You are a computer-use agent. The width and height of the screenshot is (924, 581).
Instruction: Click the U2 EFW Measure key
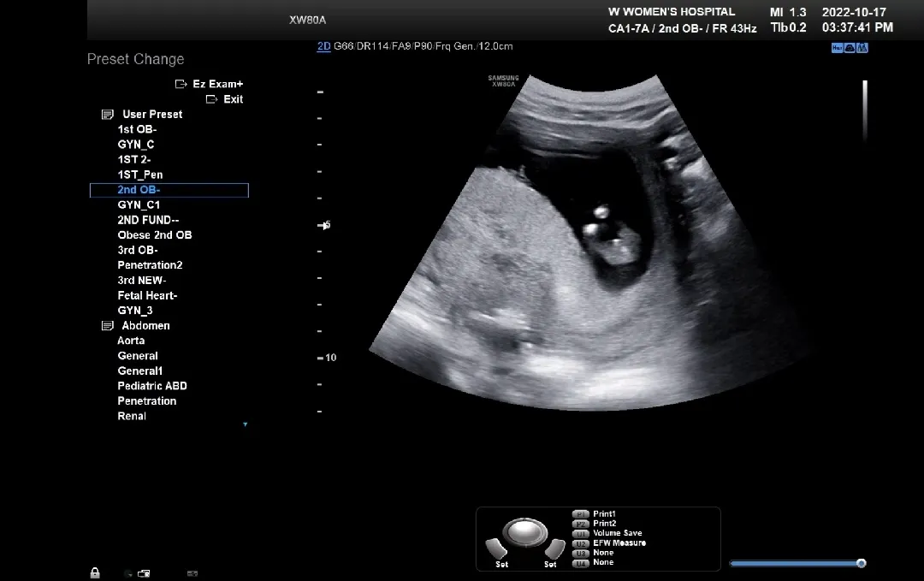tap(580, 543)
